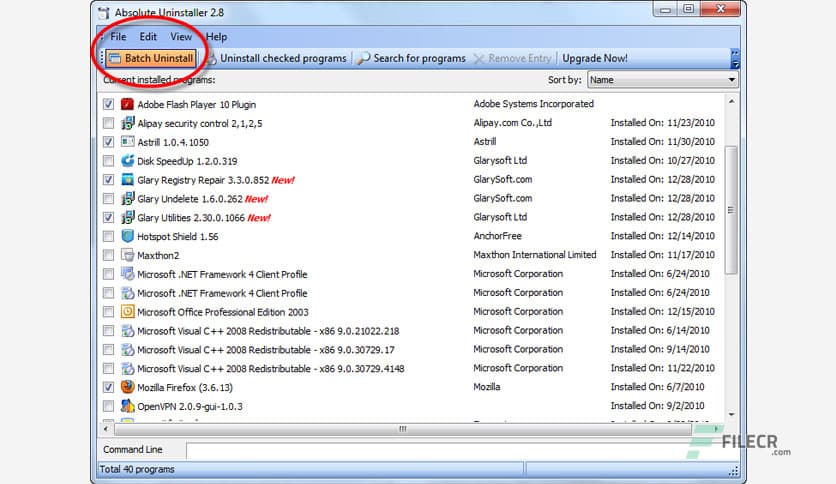836x484 pixels.
Task: Open the Sort by Name dropdown
Action: (x=662, y=80)
